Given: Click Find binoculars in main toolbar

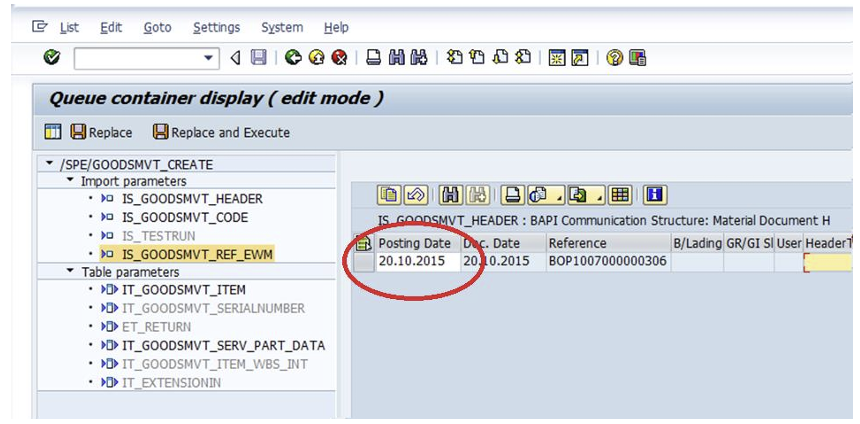Looking at the screenshot, I should click(397, 57).
